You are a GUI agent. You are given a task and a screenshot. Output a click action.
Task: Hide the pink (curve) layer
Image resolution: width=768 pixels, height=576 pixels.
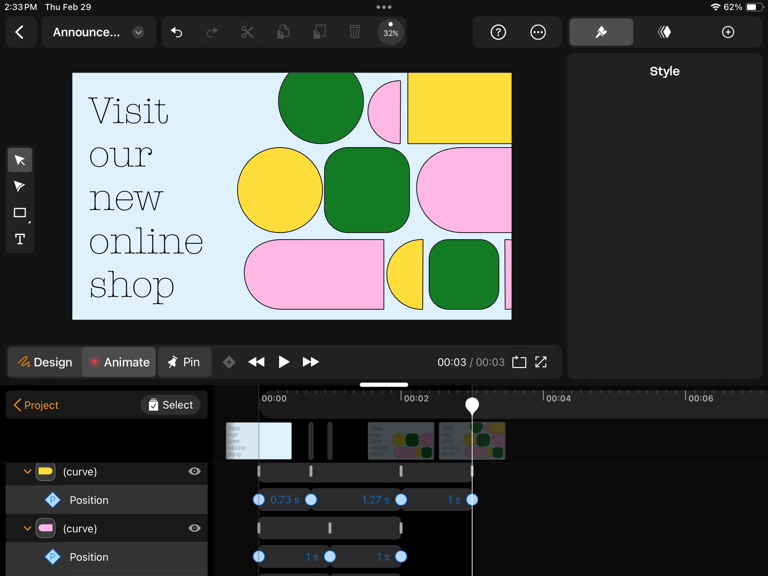click(194, 528)
